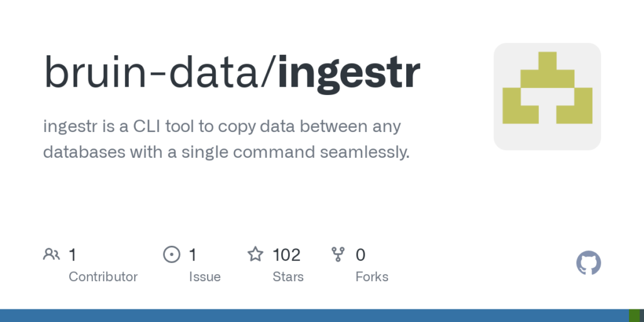Click the forks count number 0

point(360,255)
